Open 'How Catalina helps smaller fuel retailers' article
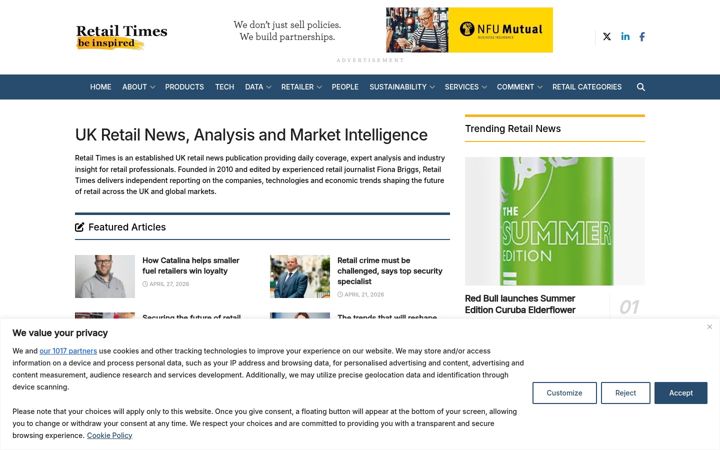This screenshot has height=450, width=720. pyautogui.click(x=191, y=265)
